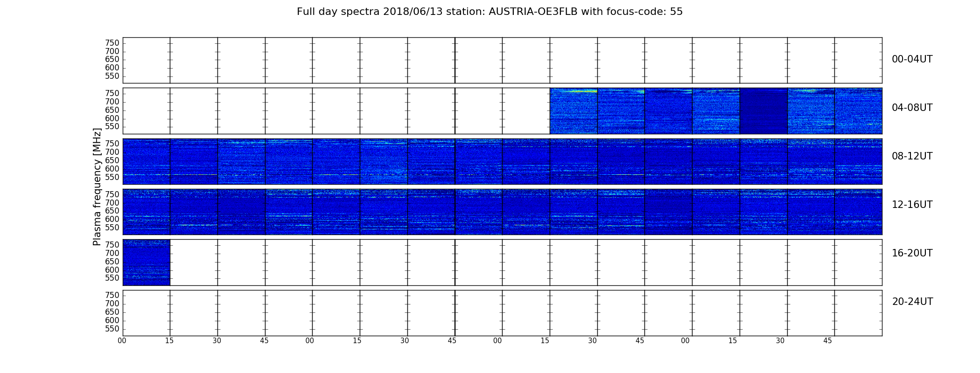Click the 04-08UT segment with the yellow streak on top
The image size is (980, 373).
pos(574,111)
